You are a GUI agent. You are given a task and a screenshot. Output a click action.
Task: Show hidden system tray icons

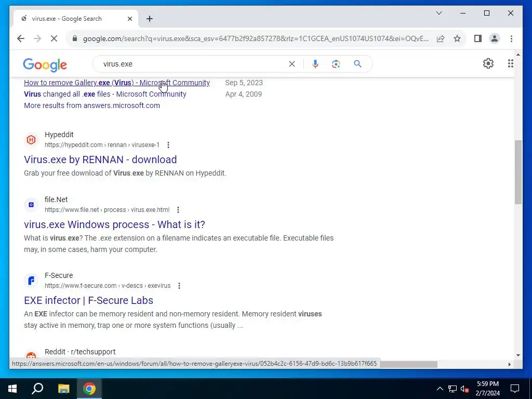tap(440, 389)
